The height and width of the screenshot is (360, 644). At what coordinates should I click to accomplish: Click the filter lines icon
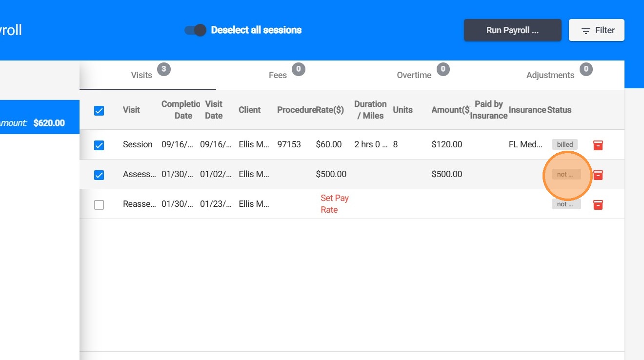[x=586, y=31]
